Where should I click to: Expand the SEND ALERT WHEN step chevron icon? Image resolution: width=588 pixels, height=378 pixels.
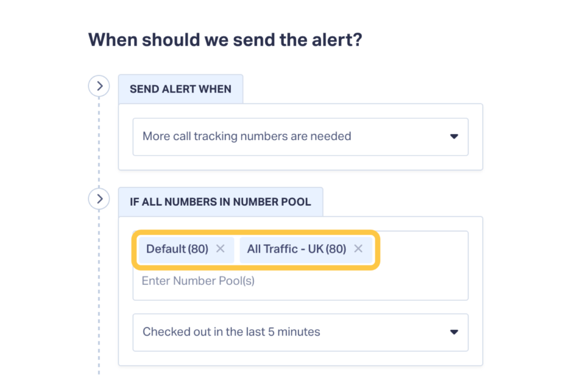coord(99,85)
